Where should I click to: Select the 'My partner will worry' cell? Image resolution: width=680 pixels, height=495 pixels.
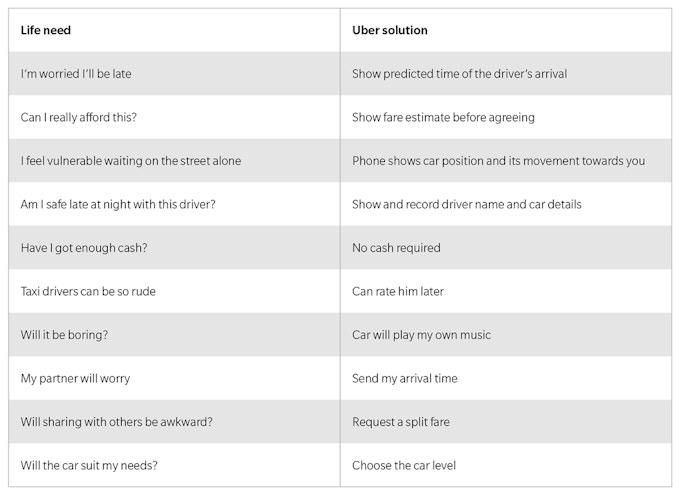(x=75, y=379)
